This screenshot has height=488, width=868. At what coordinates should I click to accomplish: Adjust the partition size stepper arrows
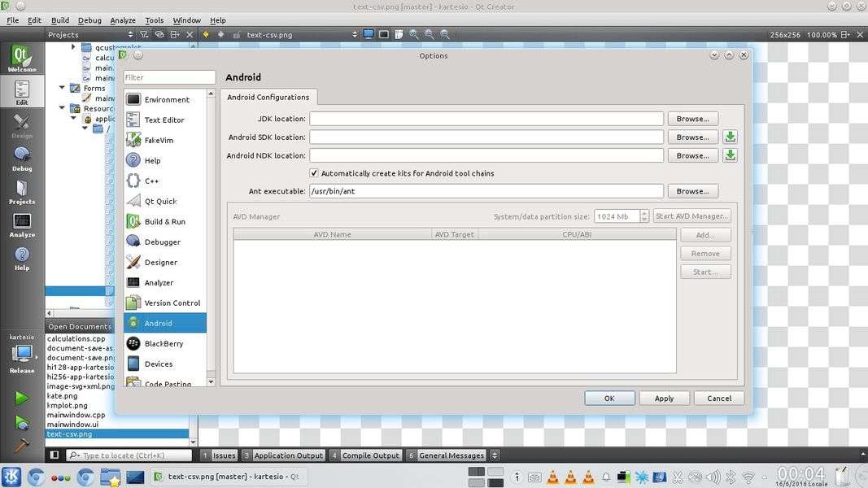click(643, 216)
